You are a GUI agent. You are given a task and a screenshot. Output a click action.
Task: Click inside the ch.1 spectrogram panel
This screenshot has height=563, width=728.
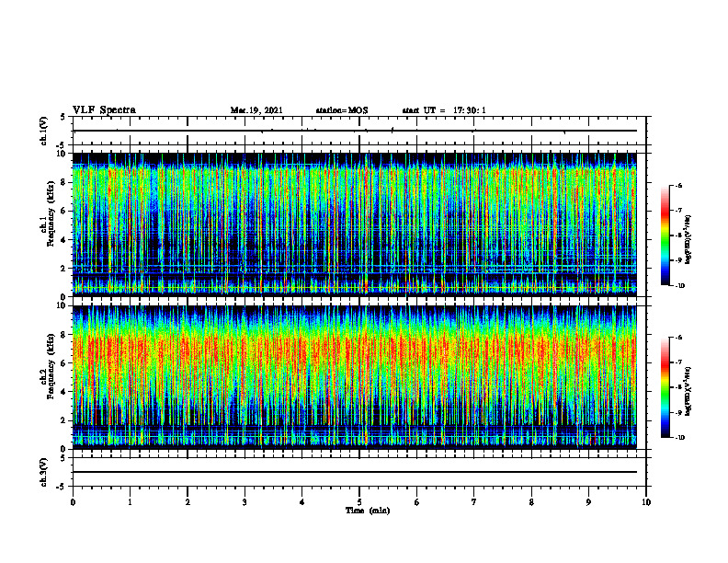click(x=355, y=224)
